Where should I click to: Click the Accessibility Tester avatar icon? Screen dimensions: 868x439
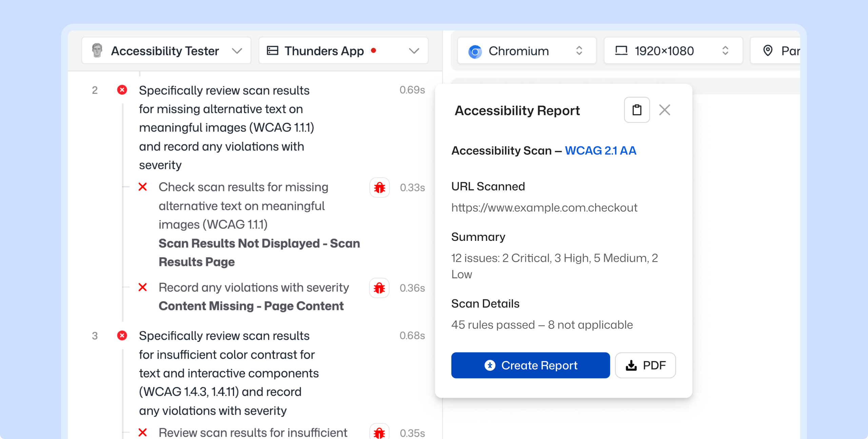pyautogui.click(x=97, y=50)
